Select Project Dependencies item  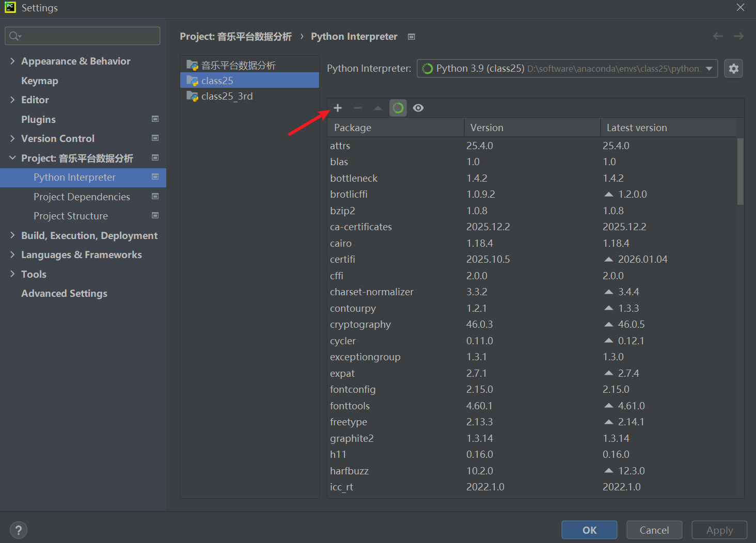pos(82,197)
